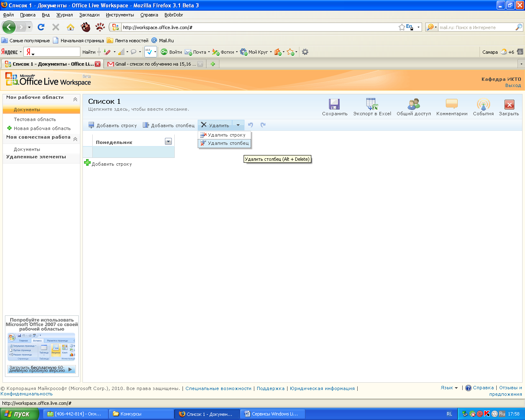Screen dimensions: 525x420
Task: Click the Найти button on Yandex bar
Action: click(89, 52)
